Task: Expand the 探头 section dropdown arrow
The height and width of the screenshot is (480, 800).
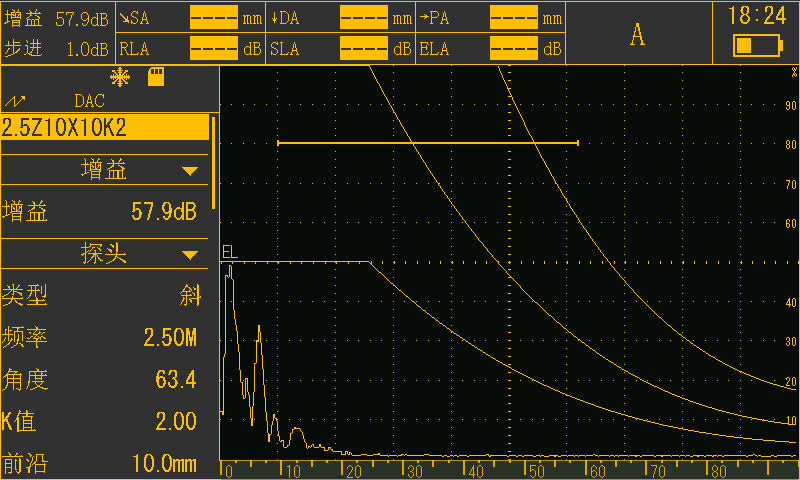Action: pos(190,255)
